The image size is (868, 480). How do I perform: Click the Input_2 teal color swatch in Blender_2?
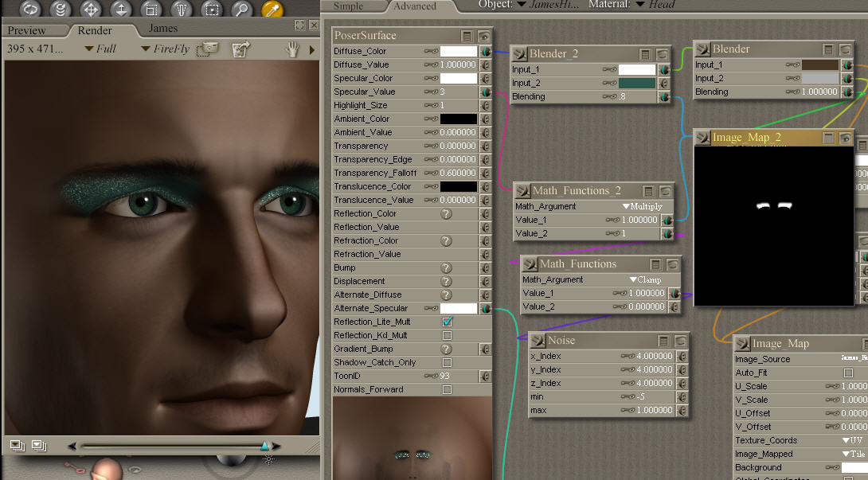click(636, 83)
